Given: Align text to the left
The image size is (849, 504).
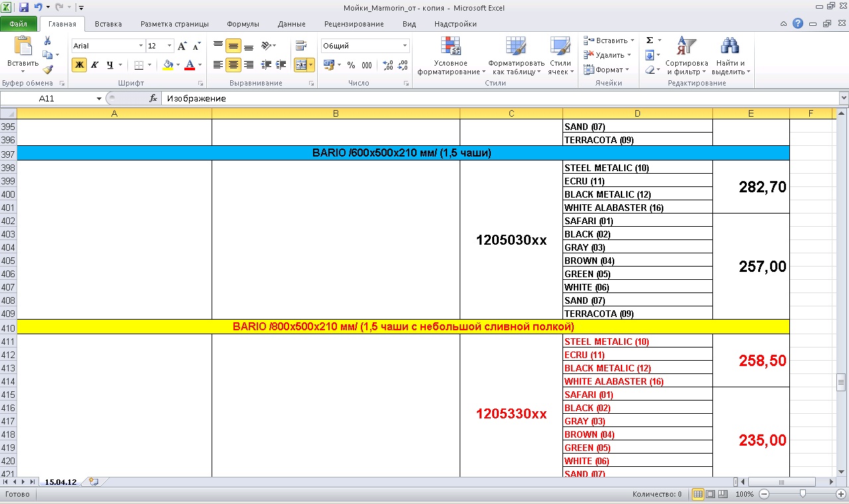Looking at the screenshot, I should click(x=218, y=65).
